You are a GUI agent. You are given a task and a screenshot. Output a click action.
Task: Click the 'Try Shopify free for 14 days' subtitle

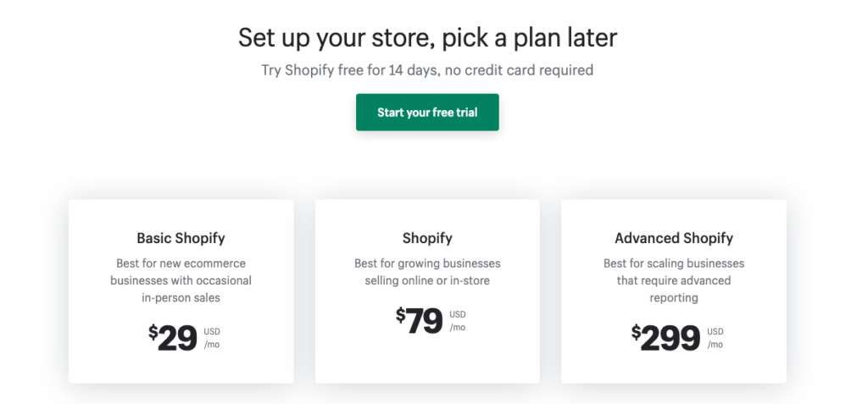[x=427, y=70]
